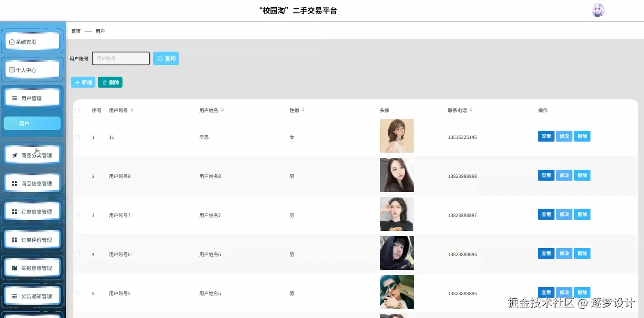Click 删除 for 用户账号8
This screenshot has height=318, width=644.
pos(582,176)
